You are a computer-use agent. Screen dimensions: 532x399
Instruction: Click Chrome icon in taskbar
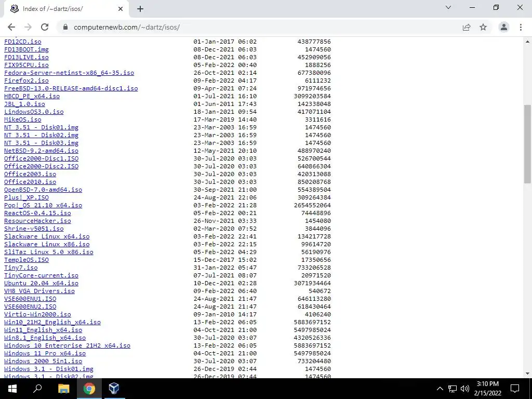(x=89, y=389)
